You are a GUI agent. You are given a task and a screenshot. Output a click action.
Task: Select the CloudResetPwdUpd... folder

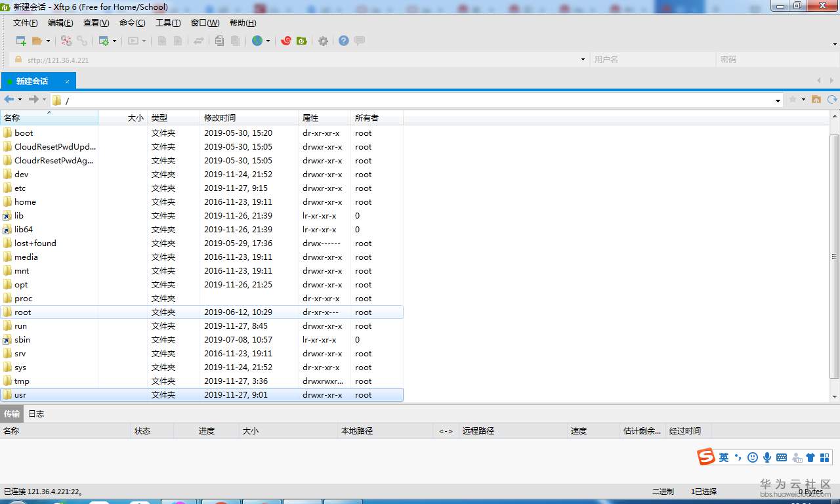(x=201, y=146)
